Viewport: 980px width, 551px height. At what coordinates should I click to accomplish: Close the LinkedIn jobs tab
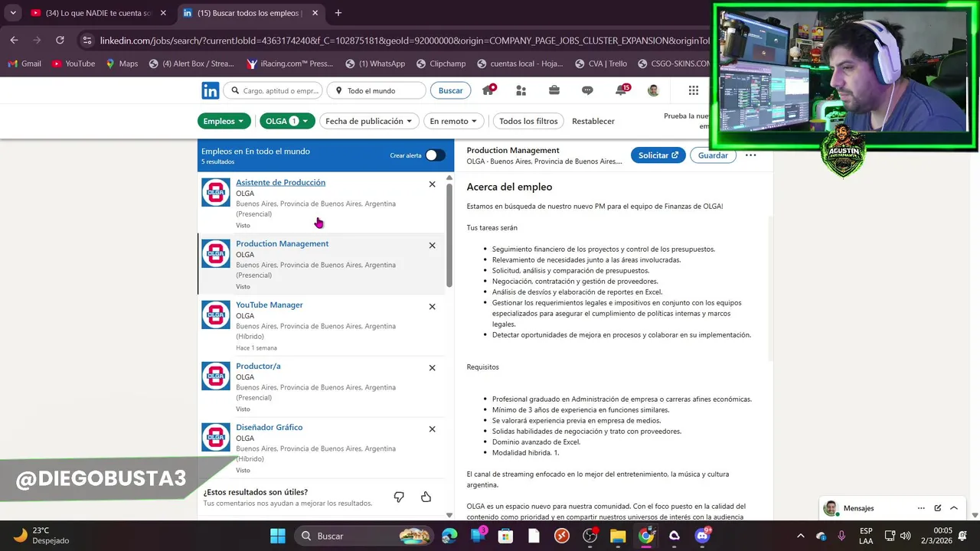pyautogui.click(x=315, y=13)
